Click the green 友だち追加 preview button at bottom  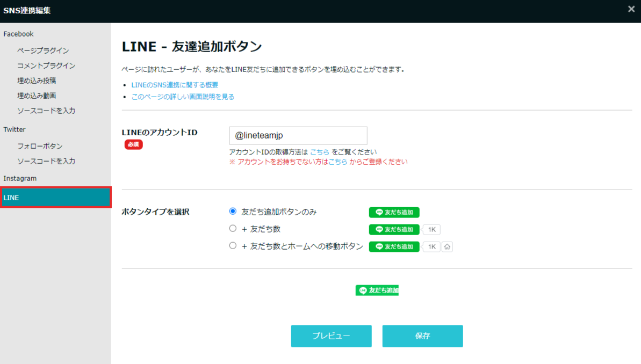point(377,290)
